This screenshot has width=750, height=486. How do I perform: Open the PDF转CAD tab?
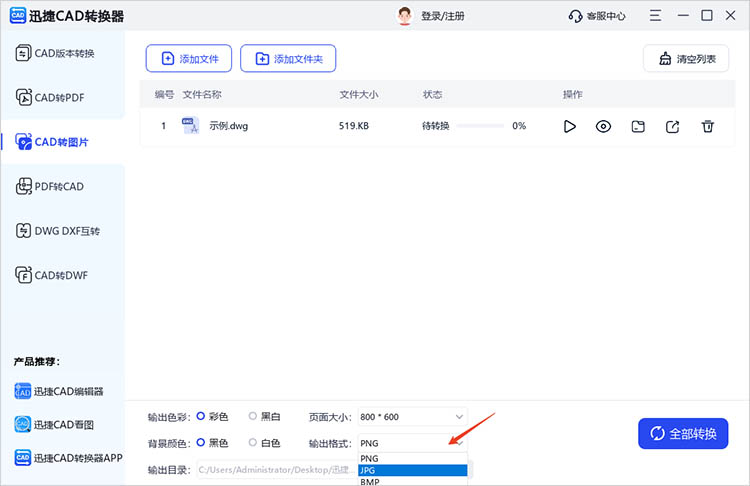[50, 187]
